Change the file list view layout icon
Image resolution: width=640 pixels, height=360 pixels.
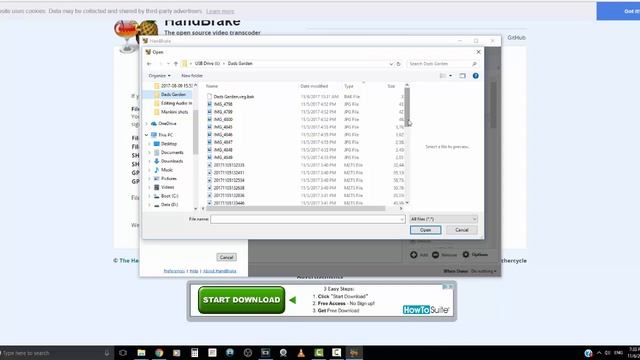pos(443,76)
